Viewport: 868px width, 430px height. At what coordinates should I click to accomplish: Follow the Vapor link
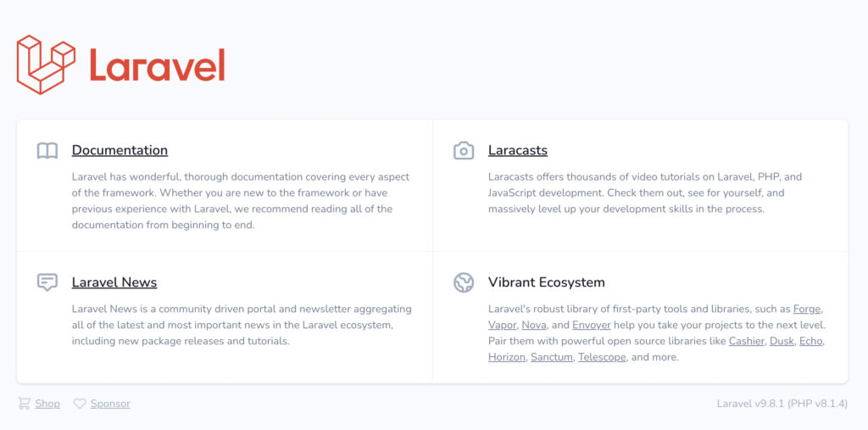click(x=502, y=325)
